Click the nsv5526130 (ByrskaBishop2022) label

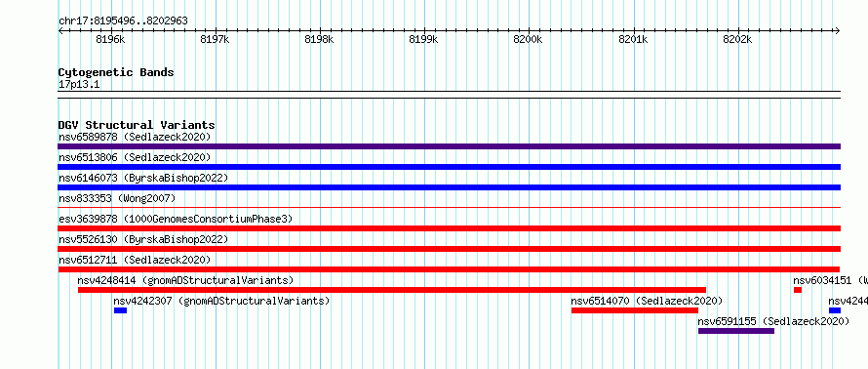(x=143, y=239)
